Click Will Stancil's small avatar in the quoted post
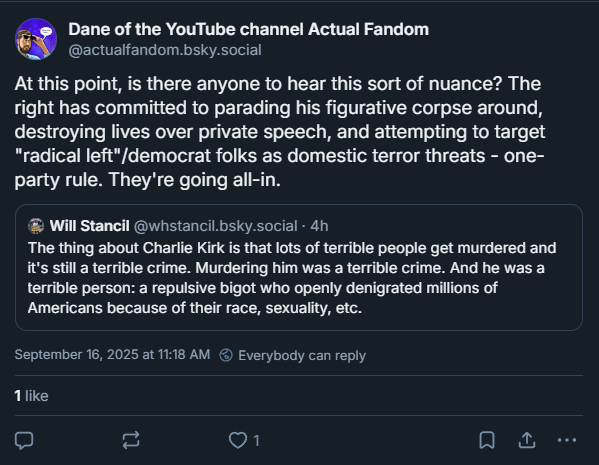599x465 pixels. click(x=36, y=226)
